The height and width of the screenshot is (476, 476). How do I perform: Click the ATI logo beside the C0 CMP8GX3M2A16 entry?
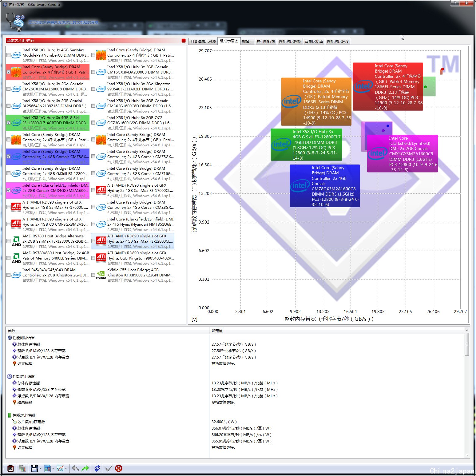point(16,224)
